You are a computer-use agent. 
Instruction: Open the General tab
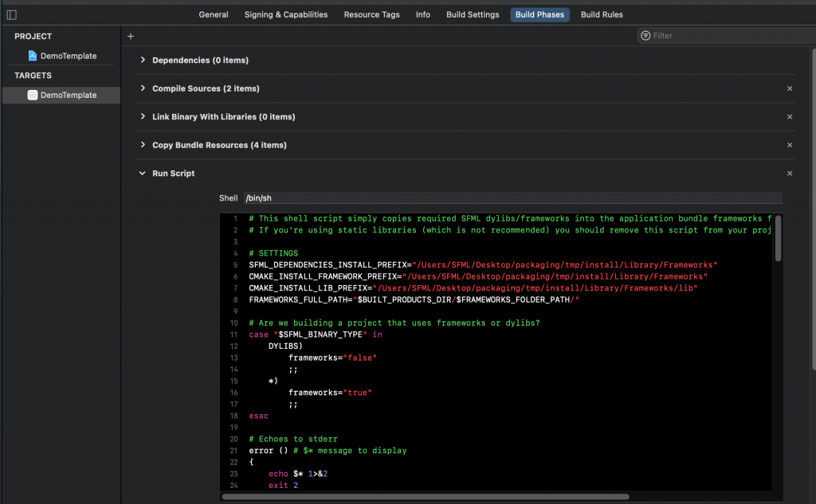coord(214,14)
